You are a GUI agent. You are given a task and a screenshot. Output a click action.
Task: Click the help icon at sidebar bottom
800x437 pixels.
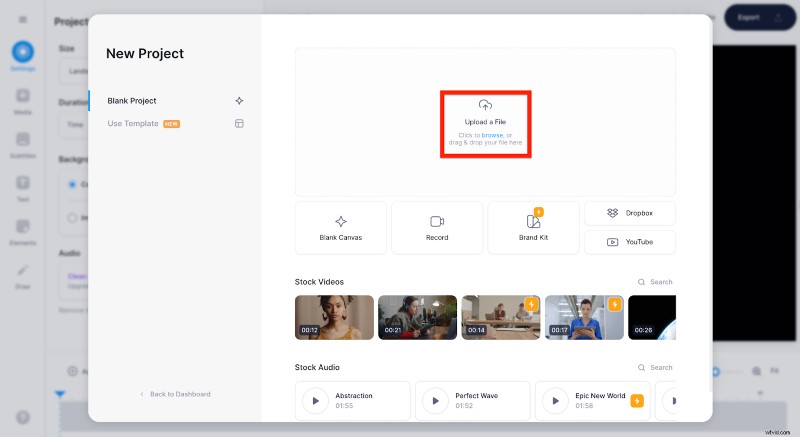[23, 418]
